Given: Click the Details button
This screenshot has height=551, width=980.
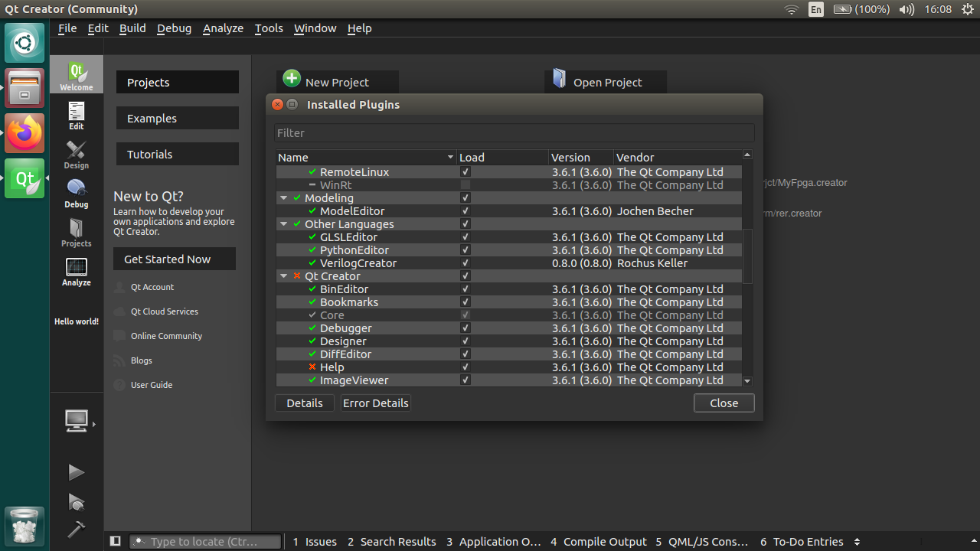Looking at the screenshot, I should click(x=304, y=403).
